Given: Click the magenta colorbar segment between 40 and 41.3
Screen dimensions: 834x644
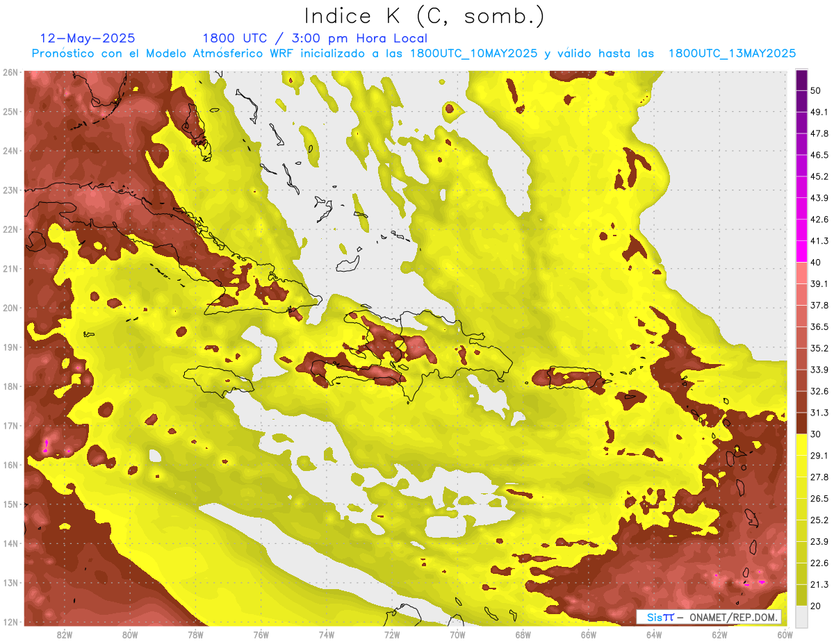Looking at the screenshot, I should click(801, 251).
